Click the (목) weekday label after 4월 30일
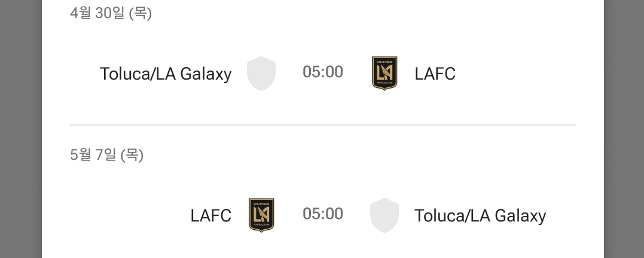The width and height of the screenshot is (644, 258). pyautogui.click(x=141, y=13)
